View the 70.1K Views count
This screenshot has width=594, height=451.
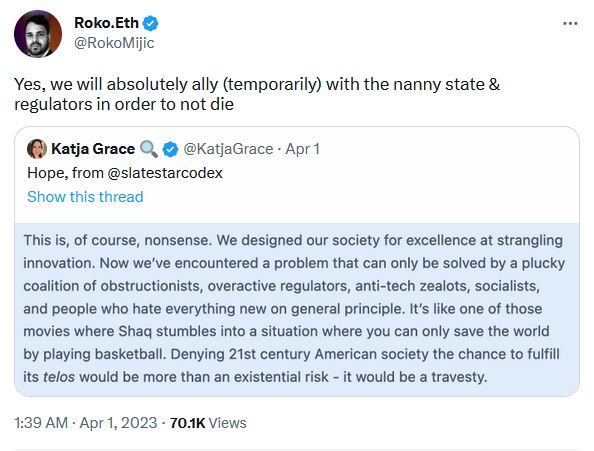coord(208,423)
